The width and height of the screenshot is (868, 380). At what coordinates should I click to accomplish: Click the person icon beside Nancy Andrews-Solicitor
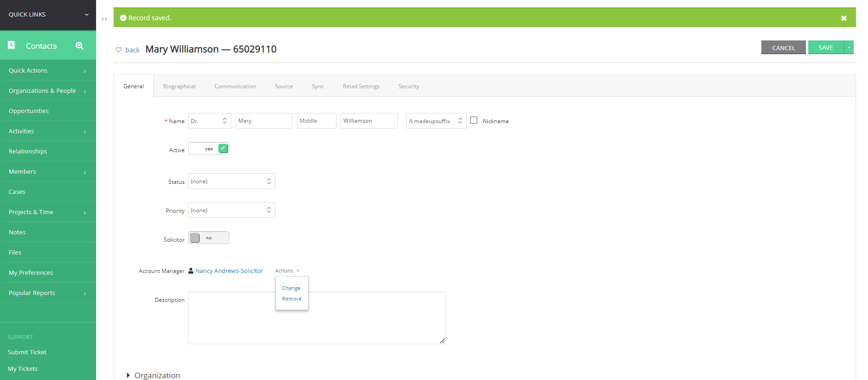coord(191,271)
